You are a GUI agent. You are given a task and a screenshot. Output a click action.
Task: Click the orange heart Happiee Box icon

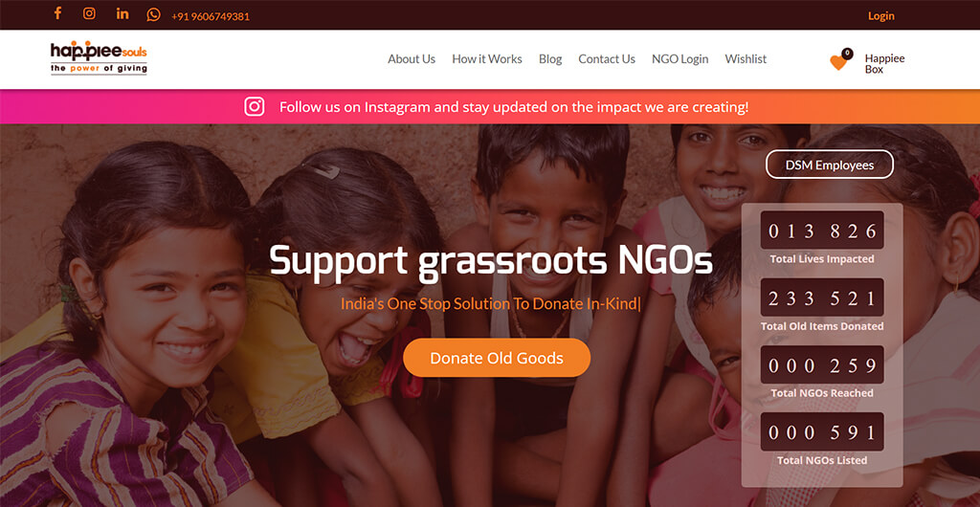(x=838, y=62)
